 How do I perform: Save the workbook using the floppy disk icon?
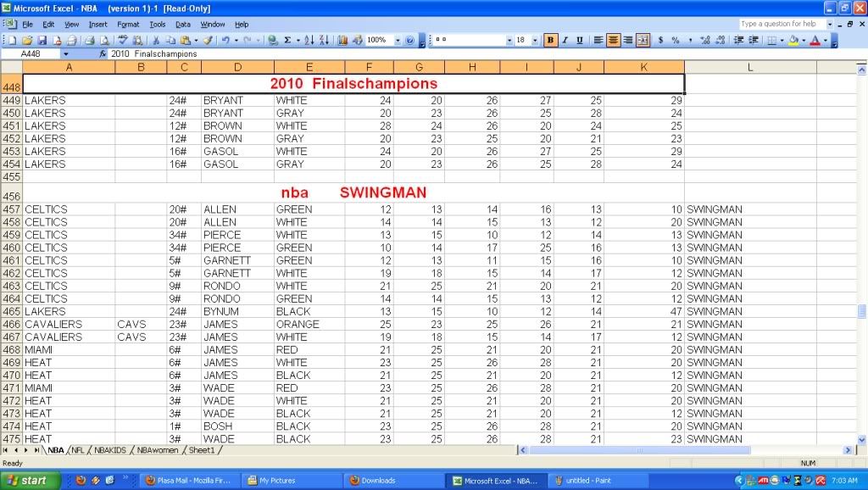[x=42, y=40]
